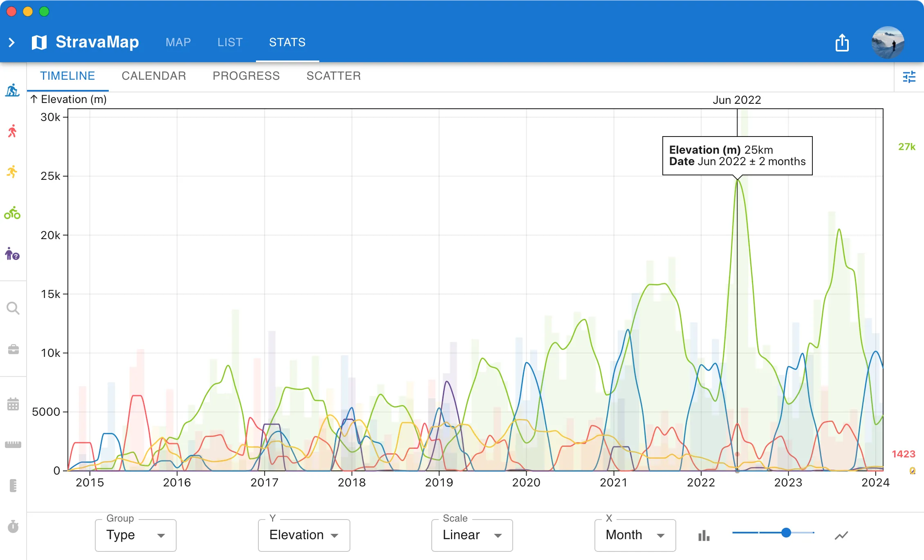This screenshot has height=560, width=924.
Task: Click the search icon in sidebar
Action: click(x=13, y=308)
